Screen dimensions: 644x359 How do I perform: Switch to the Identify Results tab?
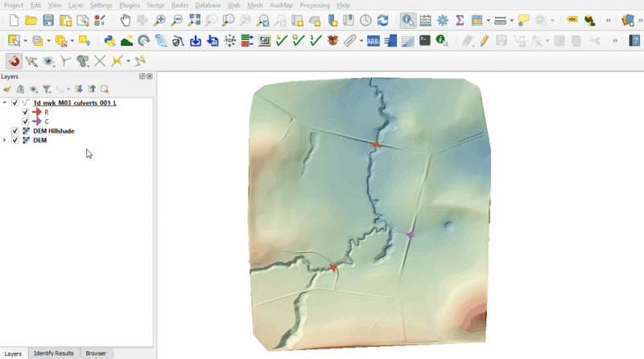point(55,353)
